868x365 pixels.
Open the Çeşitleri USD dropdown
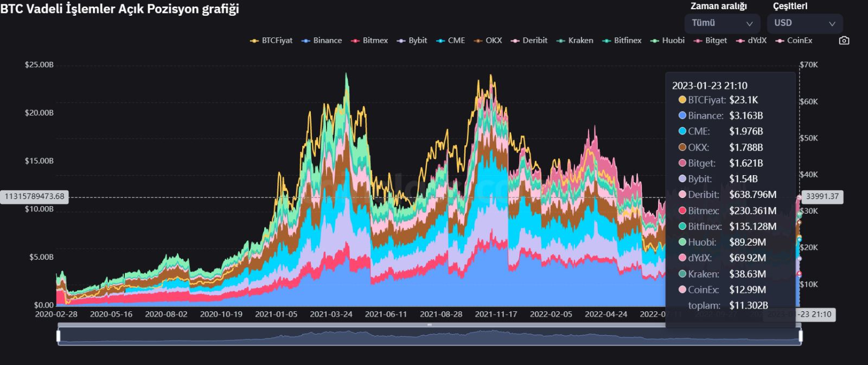(x=805, y=23)
